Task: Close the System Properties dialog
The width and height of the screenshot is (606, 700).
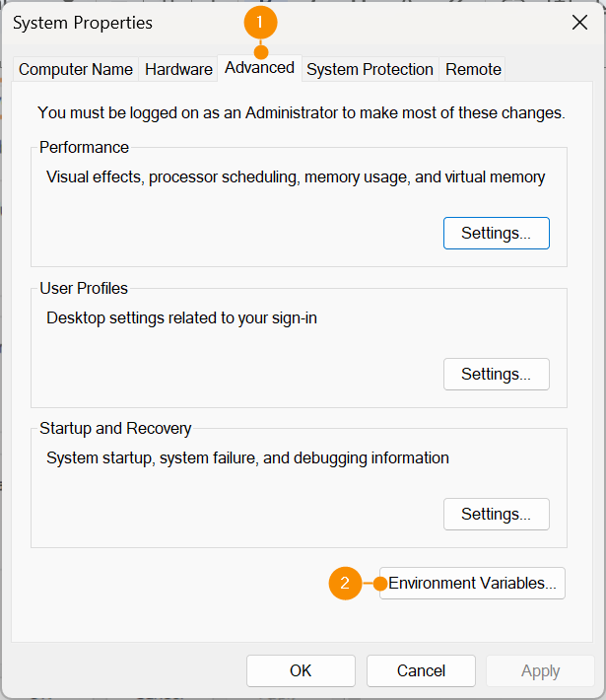Action: point(579,22)
